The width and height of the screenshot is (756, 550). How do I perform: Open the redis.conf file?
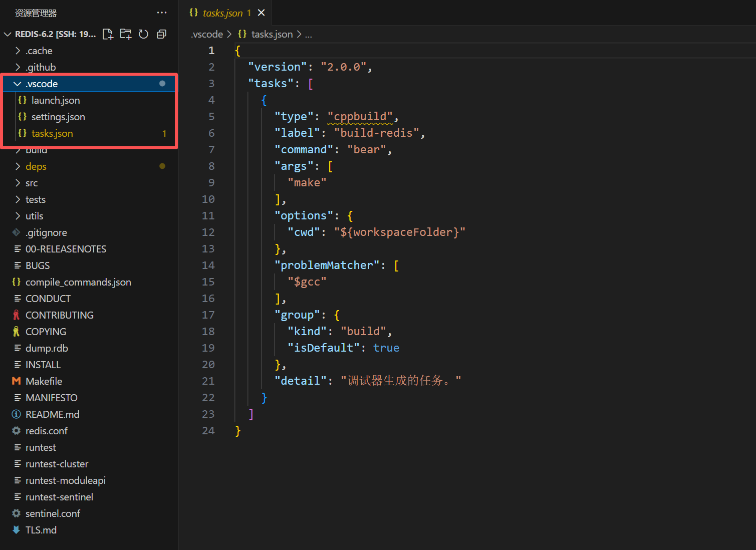point(89,431)
